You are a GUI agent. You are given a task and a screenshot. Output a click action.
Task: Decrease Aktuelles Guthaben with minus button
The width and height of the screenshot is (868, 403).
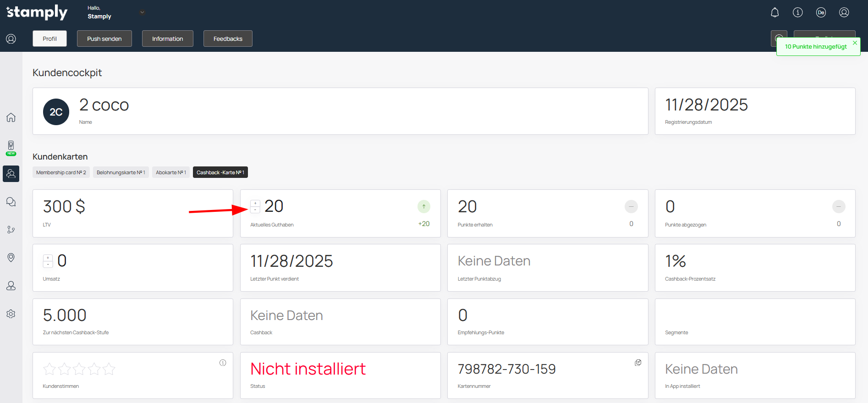click(255, 210)
